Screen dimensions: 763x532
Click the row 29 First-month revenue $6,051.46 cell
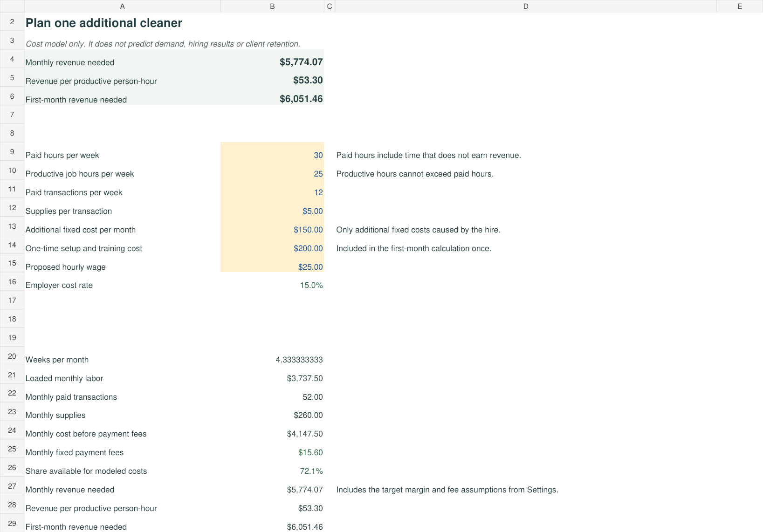tap(272, 523)
